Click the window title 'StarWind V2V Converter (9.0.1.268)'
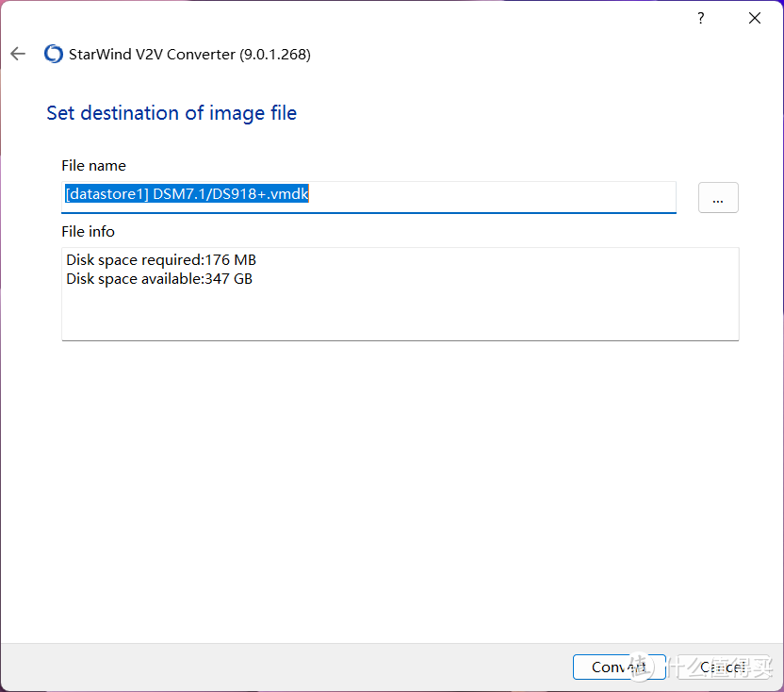 189,54
